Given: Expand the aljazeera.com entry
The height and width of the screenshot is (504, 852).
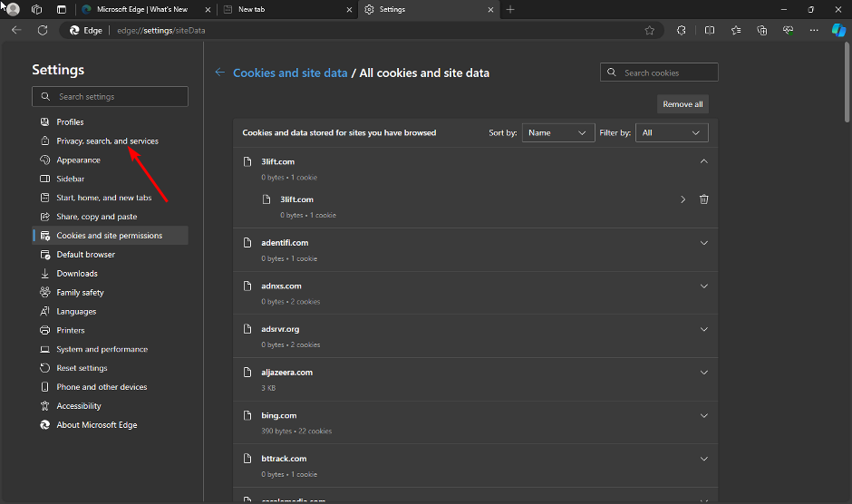Looking at the screenshot, I should point(703,373).
